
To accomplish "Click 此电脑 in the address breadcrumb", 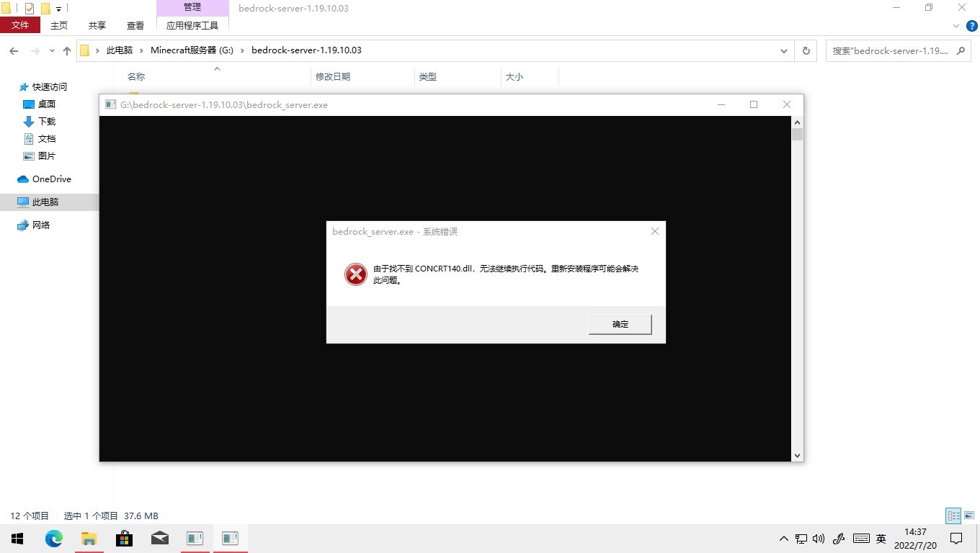I will tap(120, 51).
